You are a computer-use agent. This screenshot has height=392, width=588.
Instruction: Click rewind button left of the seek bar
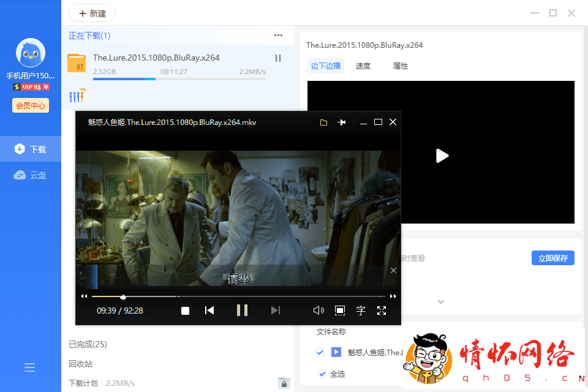tap(84, 296)
